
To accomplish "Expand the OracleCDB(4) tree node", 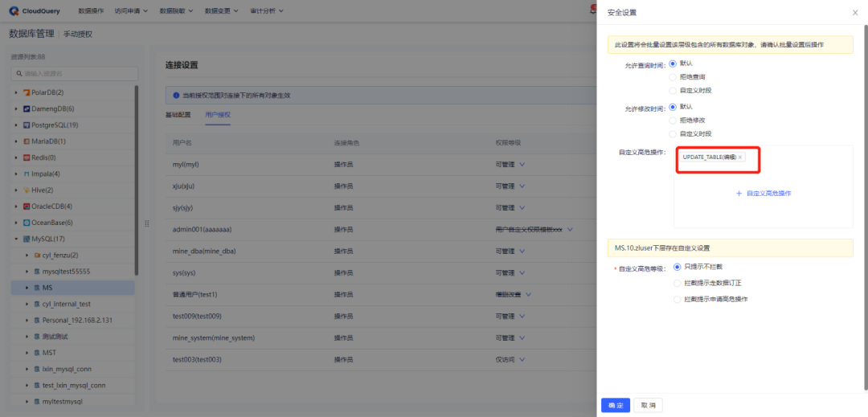I will [16, 206].
